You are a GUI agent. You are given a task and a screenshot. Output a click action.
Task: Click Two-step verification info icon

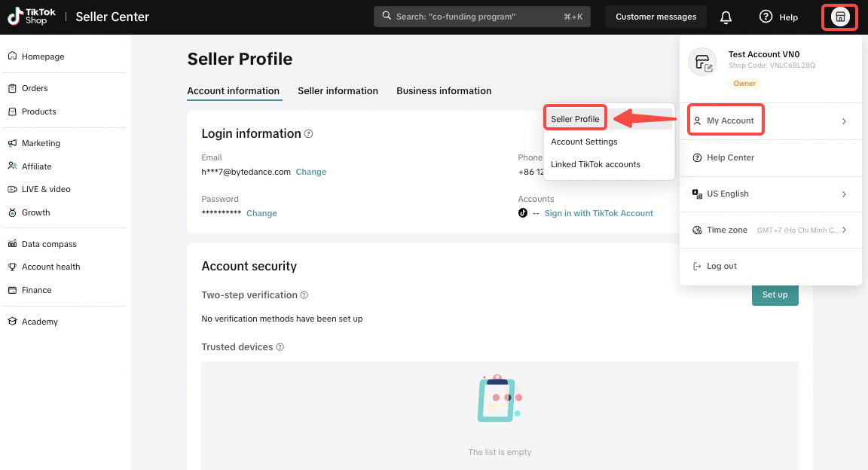tap(304, 295)
